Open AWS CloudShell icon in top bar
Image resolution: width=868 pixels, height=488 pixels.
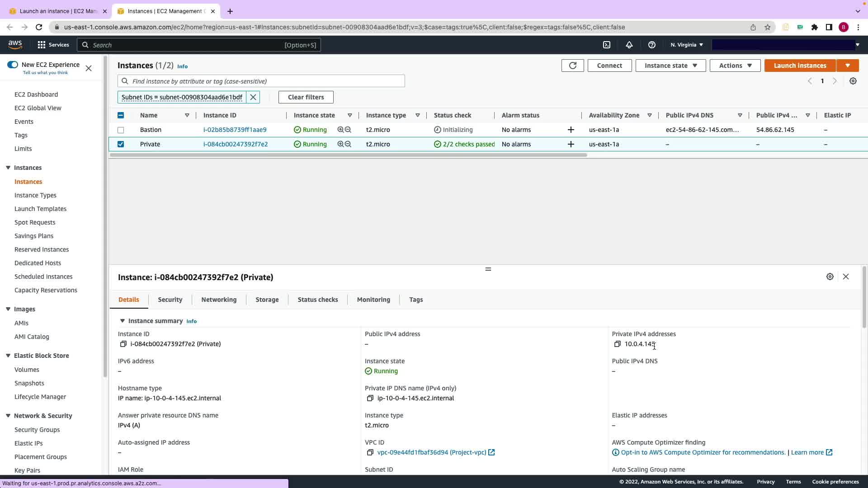[x=607, y=45]
